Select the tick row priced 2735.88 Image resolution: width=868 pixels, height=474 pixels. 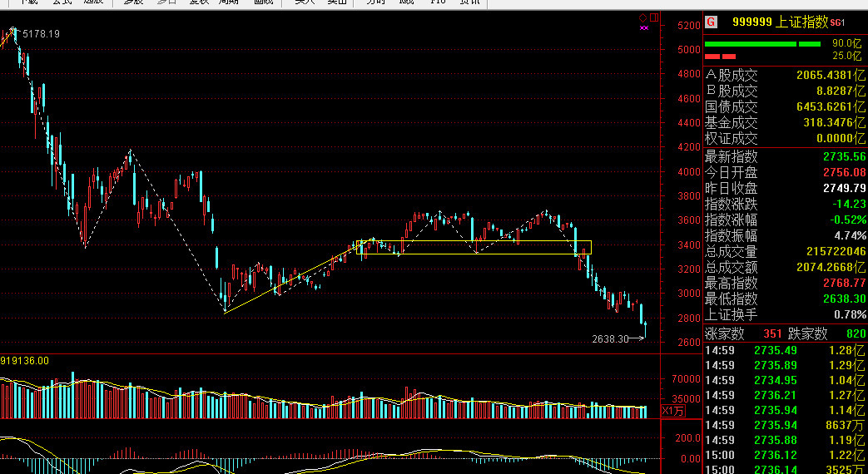coord(786,440)
